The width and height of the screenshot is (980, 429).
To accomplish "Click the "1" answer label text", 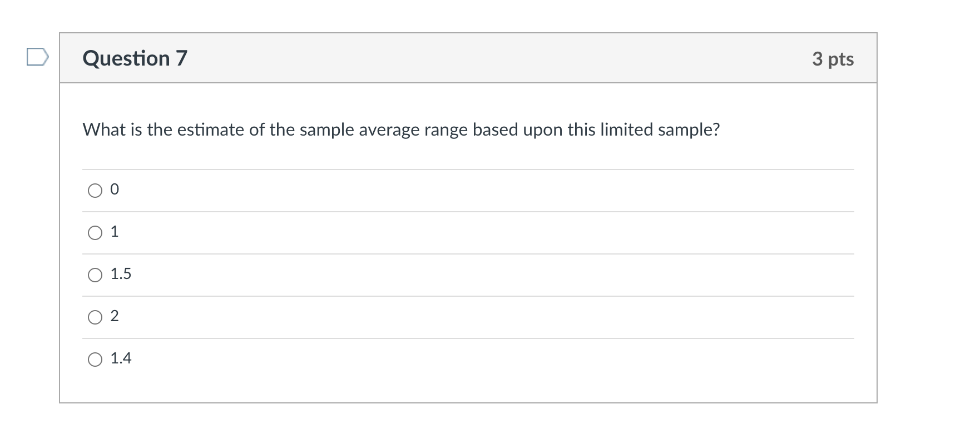I will 115,232.
